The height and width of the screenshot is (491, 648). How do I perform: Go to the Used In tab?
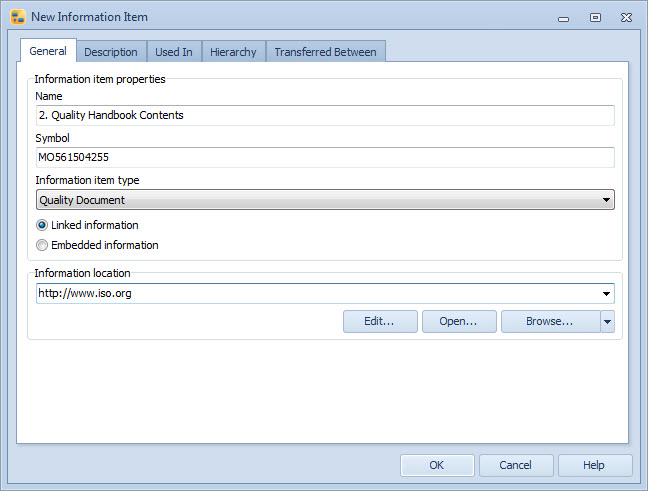(174, 52)
